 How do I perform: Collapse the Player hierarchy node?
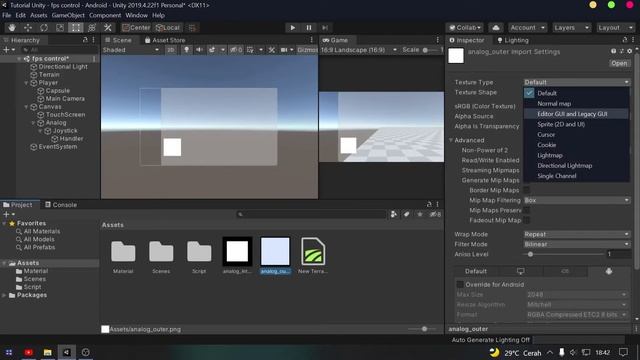coord(26,83)
